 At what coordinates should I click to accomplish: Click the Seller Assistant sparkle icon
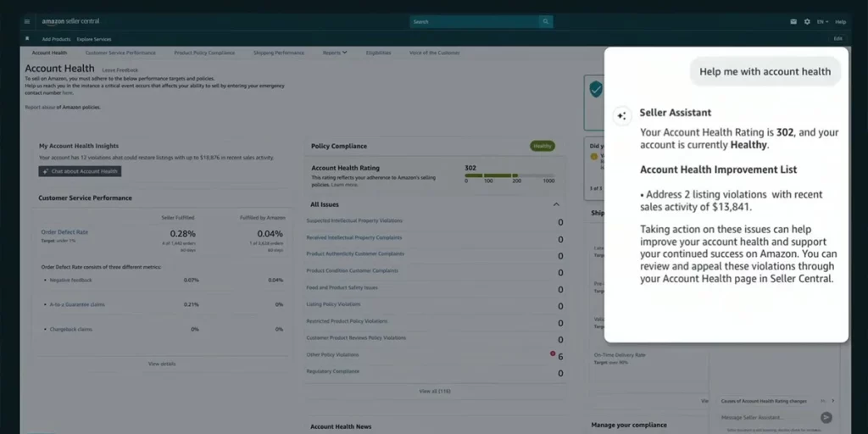(621, 116)
